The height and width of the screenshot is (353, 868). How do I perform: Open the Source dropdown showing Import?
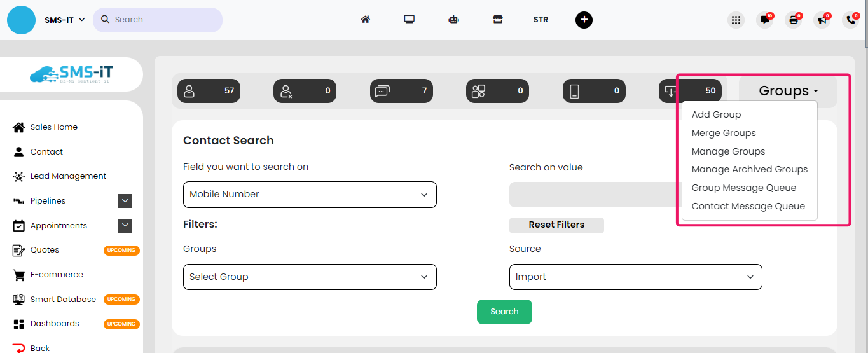635,277
